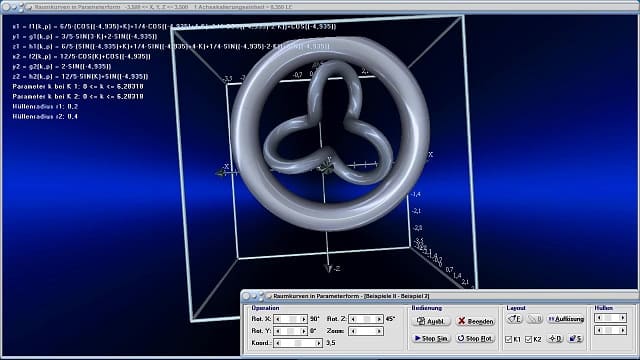This screenshot has height=360, width=640.
Task: Click the z2 = h2(k,p) formula line
Action: click(80, 76)
